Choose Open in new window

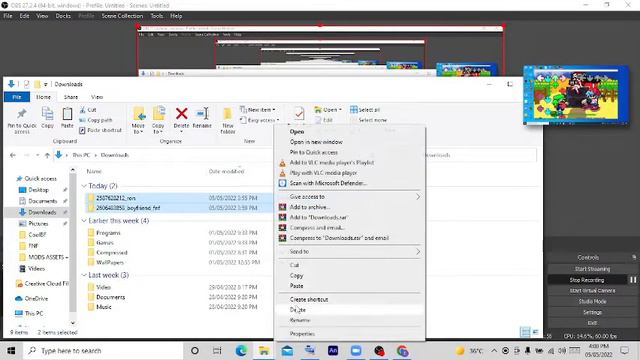tap(316, 142)
